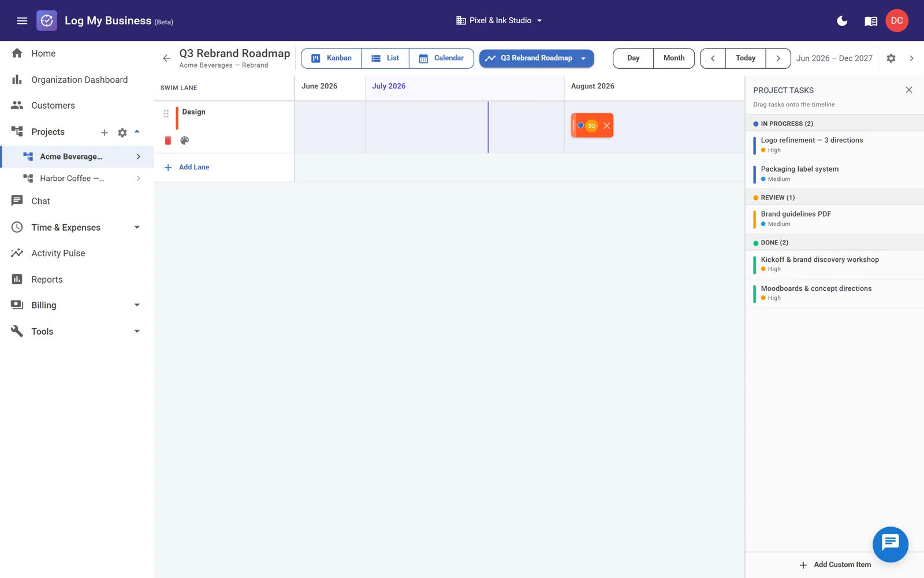
Task: Open the documentation book icon
Action: pyautogui.click(x=871, y=21)
